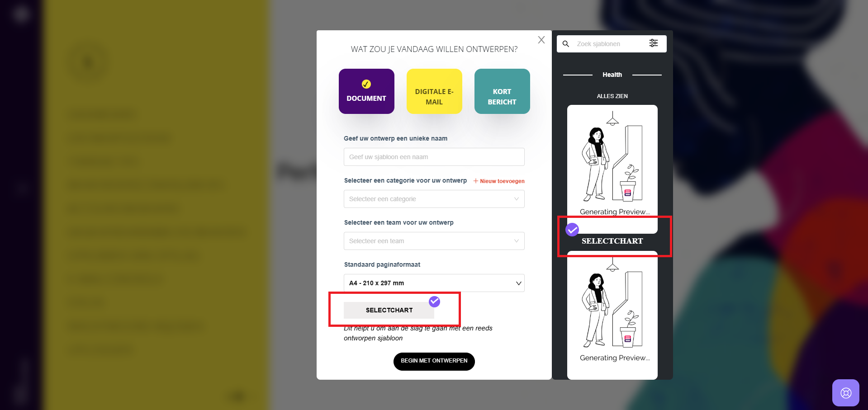Click the search magnifier icon in templates
Viewport: 868px width, 410px height.
565,44
